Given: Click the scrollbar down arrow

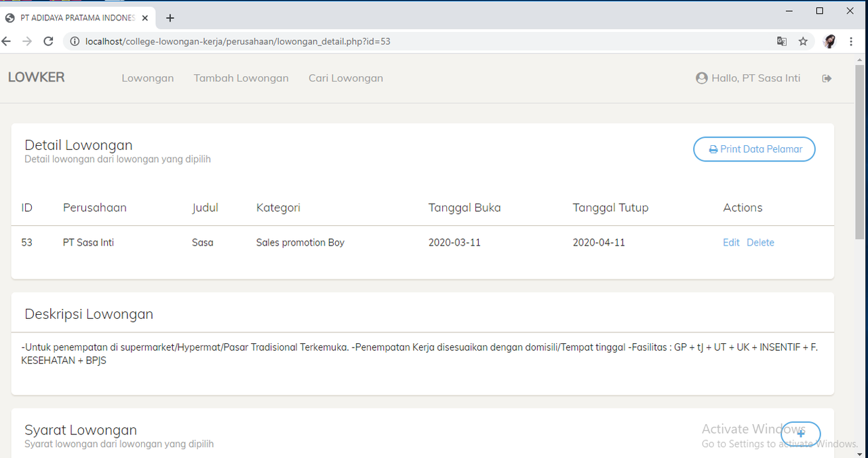Looking at the screenshot, I should pyautogui.click(x=860, y=453).
